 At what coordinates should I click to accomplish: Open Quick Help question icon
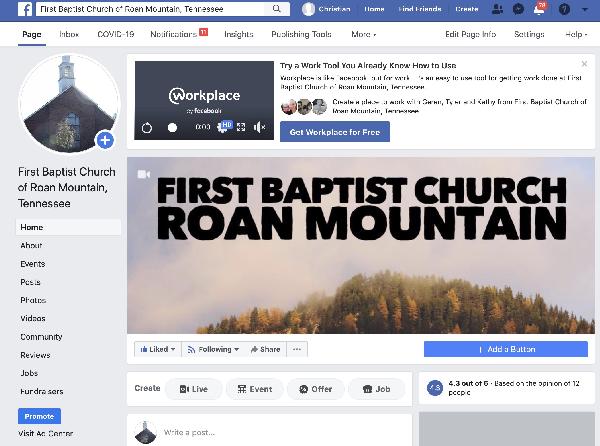563,8
